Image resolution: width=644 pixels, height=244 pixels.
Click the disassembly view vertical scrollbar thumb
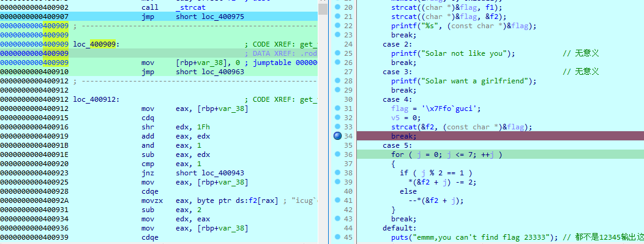tap(323, 7)
